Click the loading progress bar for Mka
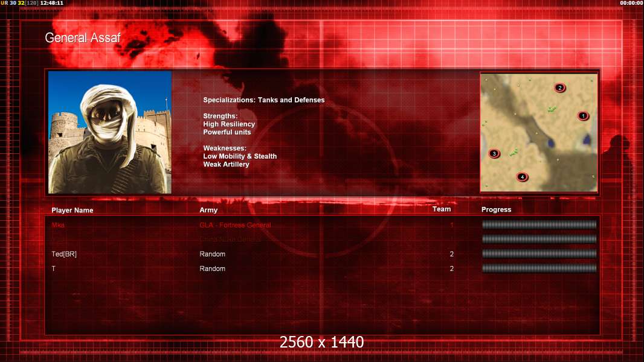The width and height of the screenshot is (644, 362). coord(539,224)
